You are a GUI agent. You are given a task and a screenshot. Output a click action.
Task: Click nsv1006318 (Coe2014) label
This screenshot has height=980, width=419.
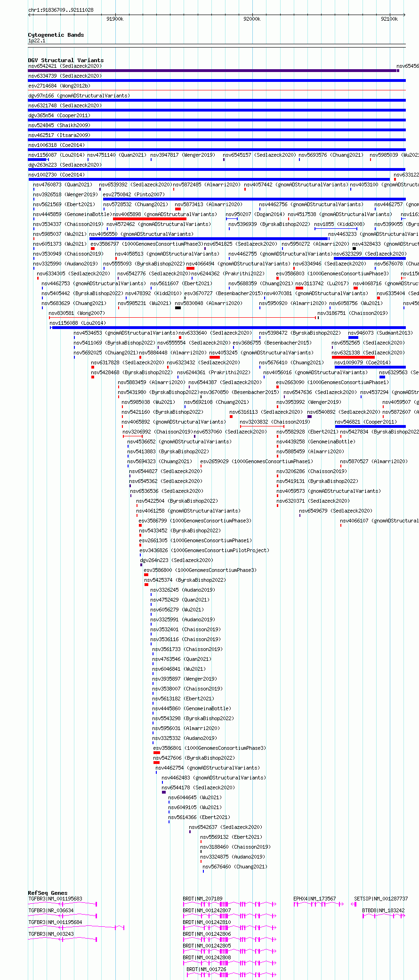(56, 145)
